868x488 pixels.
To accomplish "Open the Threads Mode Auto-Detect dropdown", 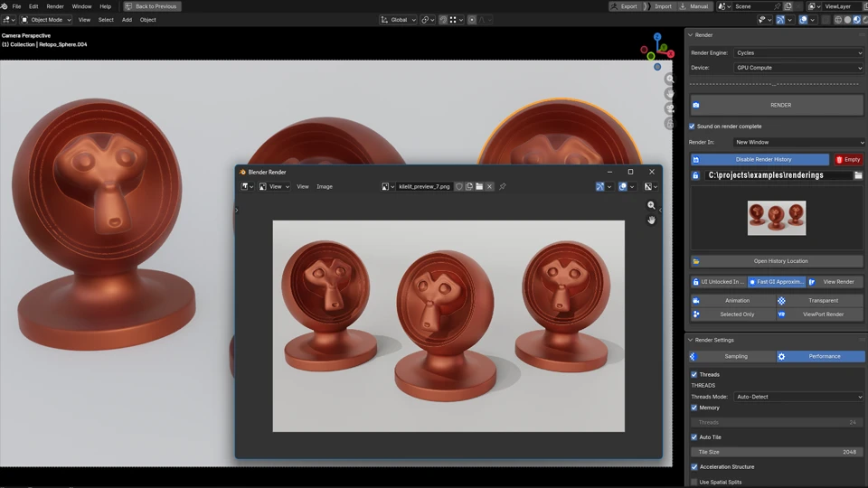I will tap(798, 397).
